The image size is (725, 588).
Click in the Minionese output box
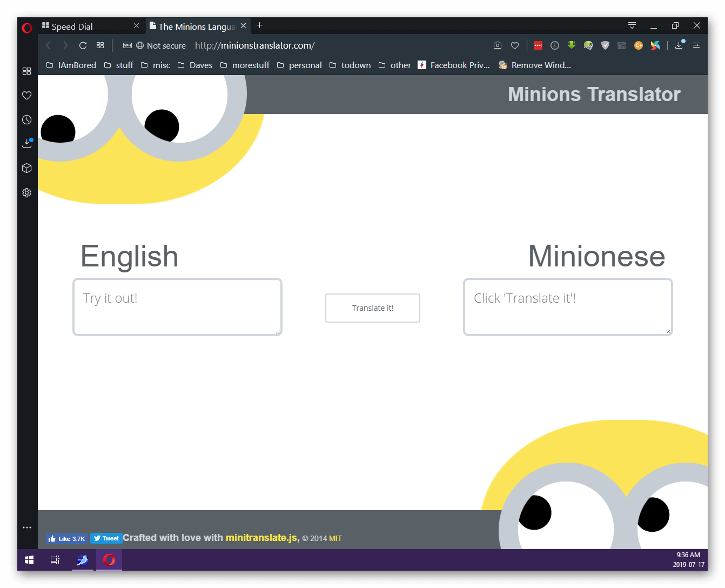[568, 307]
